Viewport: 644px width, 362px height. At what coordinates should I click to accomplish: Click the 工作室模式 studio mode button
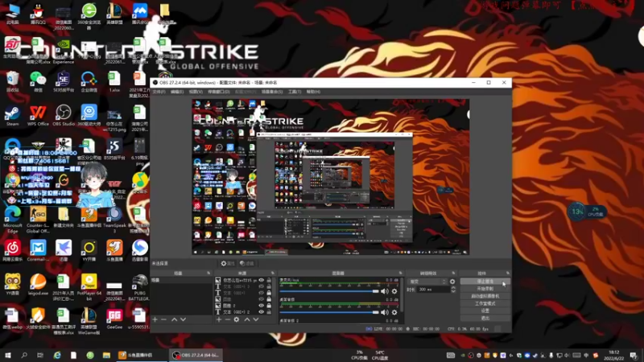[x=485, y=304]
